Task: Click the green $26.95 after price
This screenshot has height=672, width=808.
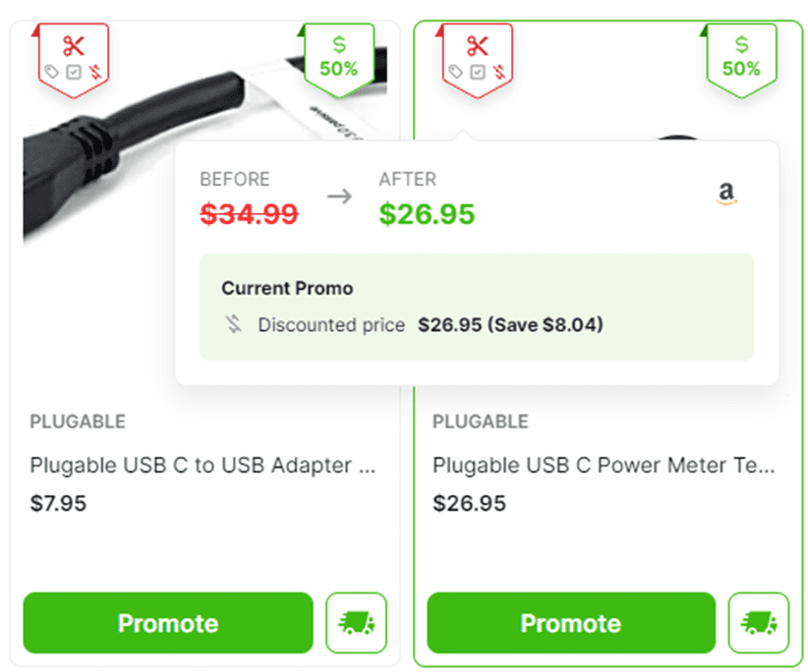Action: coord(427,214)
